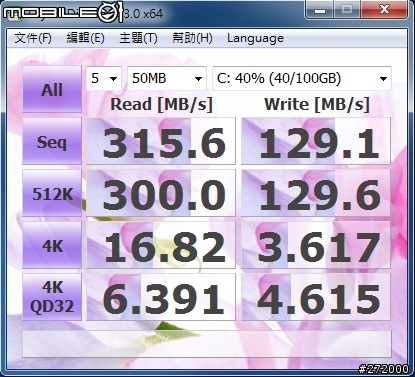Open the Language menu
The width and height of the screenshot is (415, 377).
pyautogui.click(x=255, y=38)
